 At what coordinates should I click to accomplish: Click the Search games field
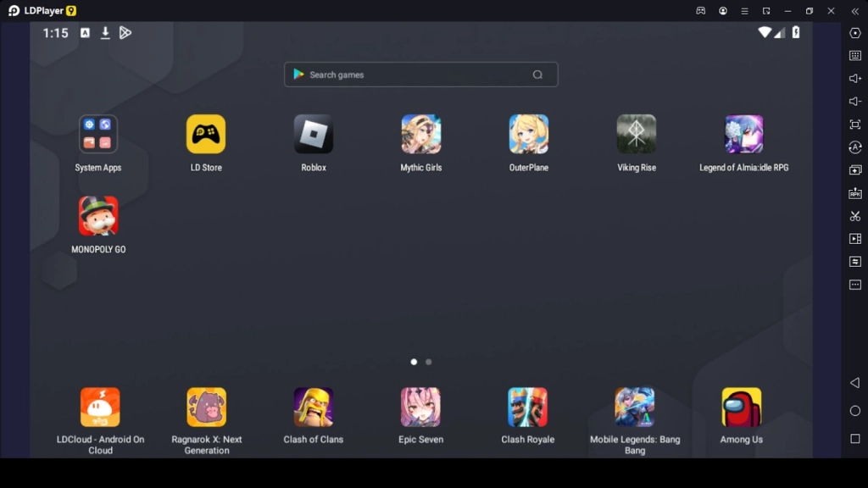[420, 75]
